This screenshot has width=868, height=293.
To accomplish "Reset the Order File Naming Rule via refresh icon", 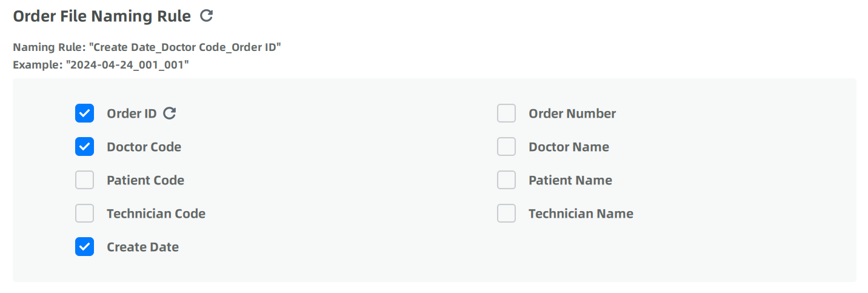I will (207, 16).
